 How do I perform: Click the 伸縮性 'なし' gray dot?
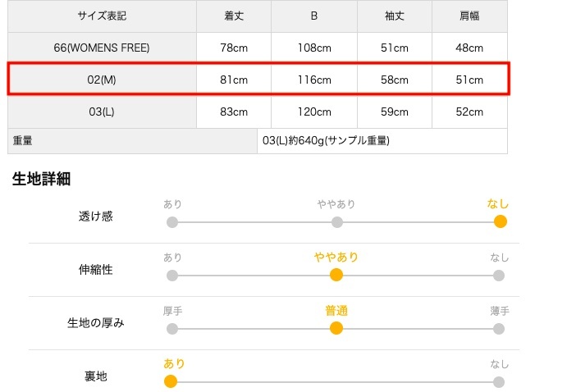click(499, 275)
